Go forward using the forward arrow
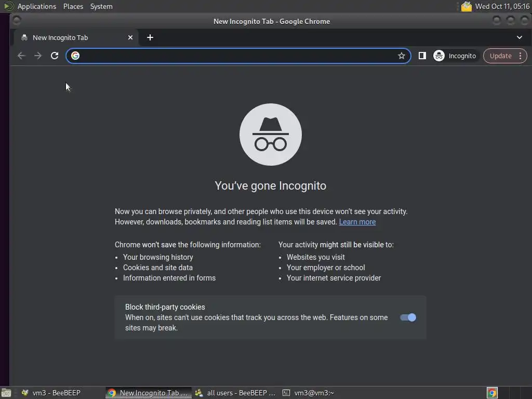This screenshot has height=399, width=532. point(38,56)
